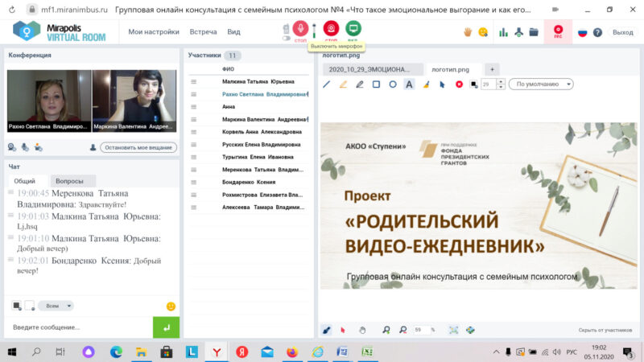
Task: Select the text tool A
Action: 409,84
